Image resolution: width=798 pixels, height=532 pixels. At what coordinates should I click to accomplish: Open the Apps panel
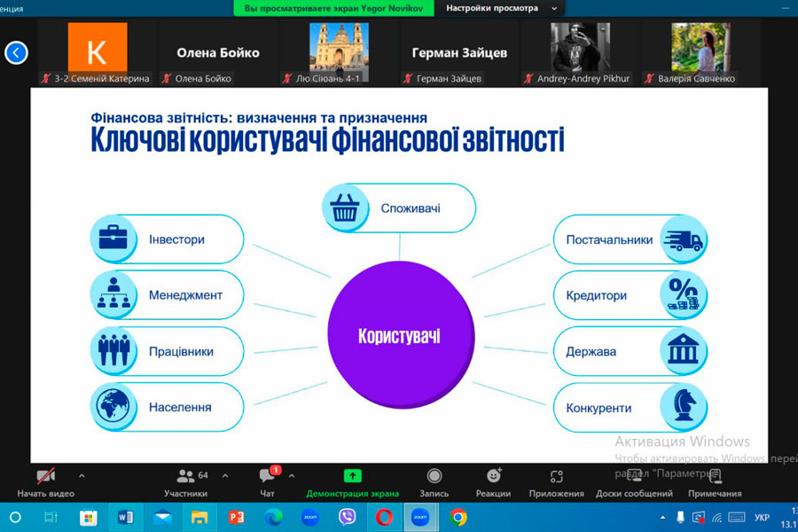pos(556,482)
